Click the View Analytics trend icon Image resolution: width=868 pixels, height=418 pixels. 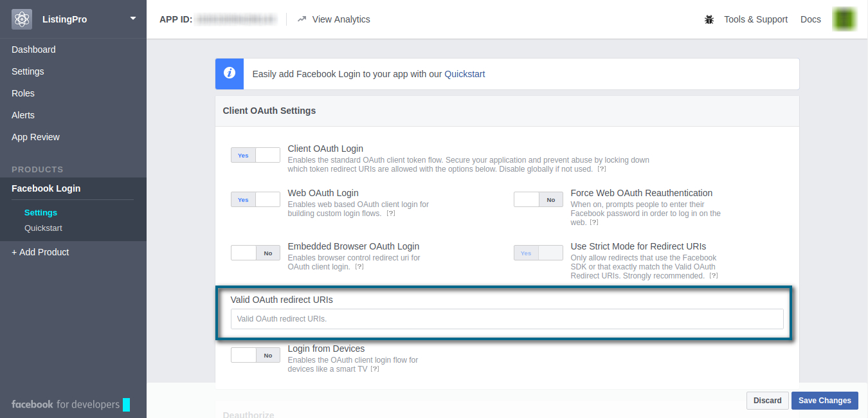(302, 19)
